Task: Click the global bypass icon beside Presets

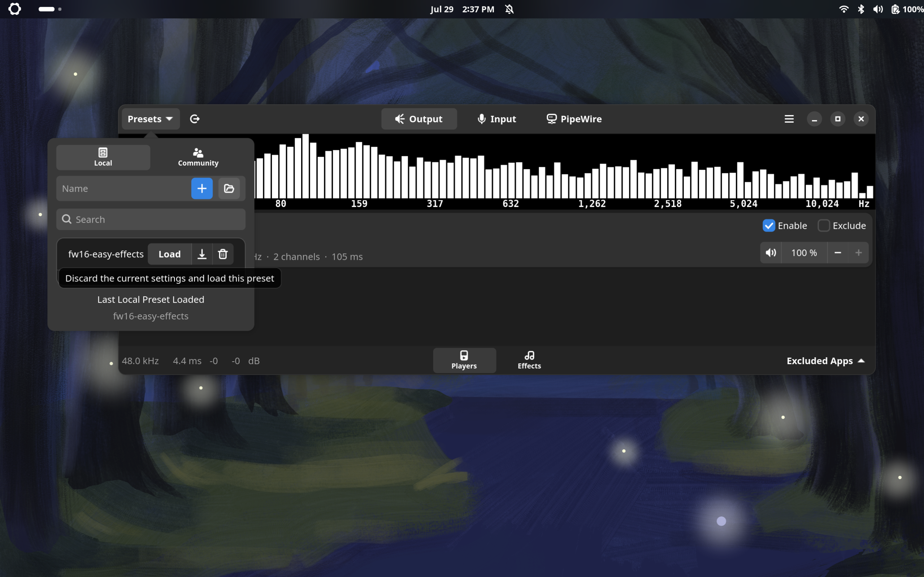Action: [195, 119]
